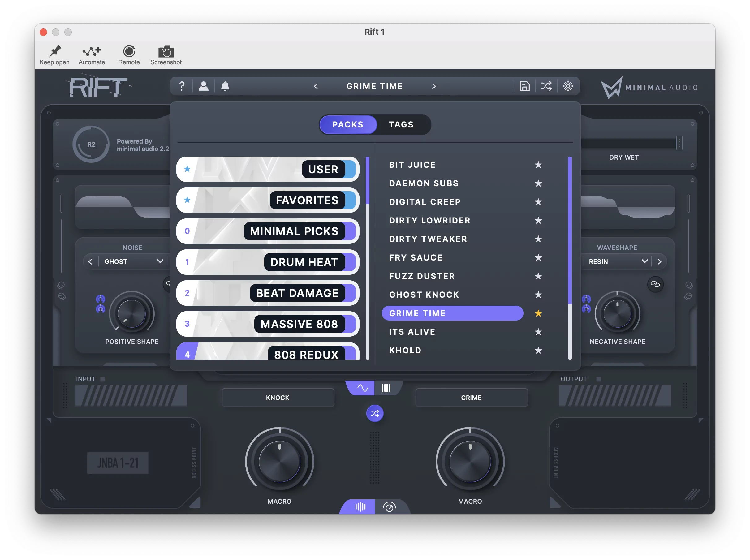
Task: Open notifications bell icon
Action: pyautogui.click(x=225, y=86)
